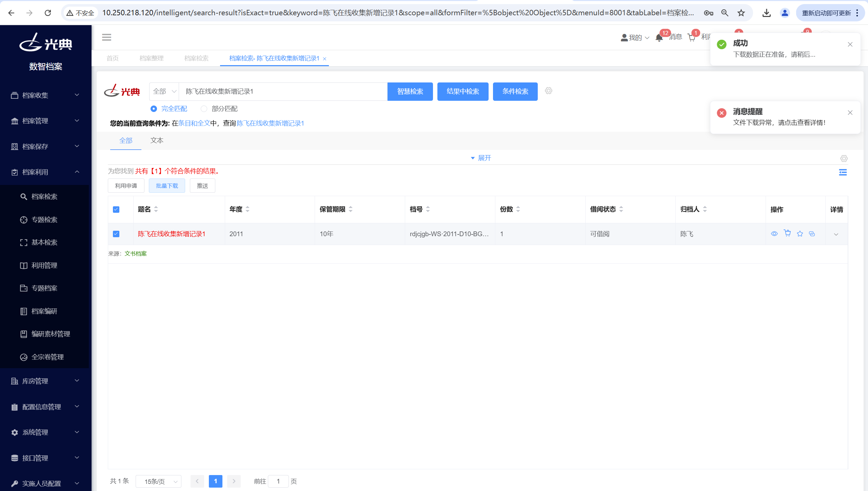868x491 pixels.
Task: Click the 推送 button
Action: [202, 186]
